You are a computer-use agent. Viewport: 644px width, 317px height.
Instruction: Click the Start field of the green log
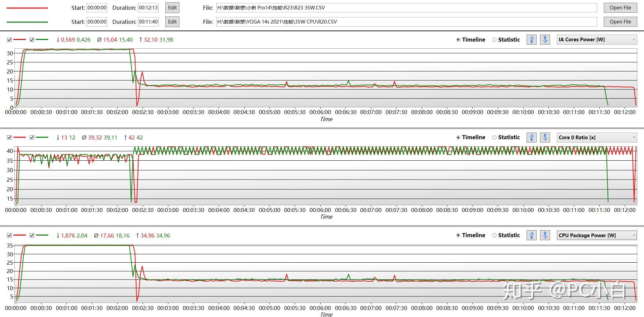(x=97, y=22)
